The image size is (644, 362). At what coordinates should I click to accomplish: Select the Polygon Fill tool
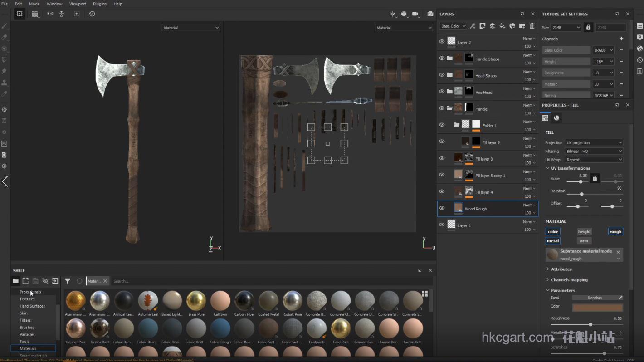pos(5,60)
